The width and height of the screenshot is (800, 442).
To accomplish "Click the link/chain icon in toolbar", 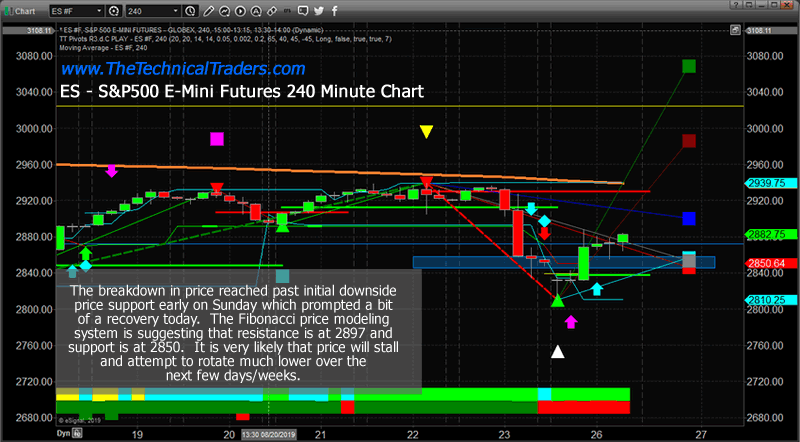I will (x=272, y=11).
